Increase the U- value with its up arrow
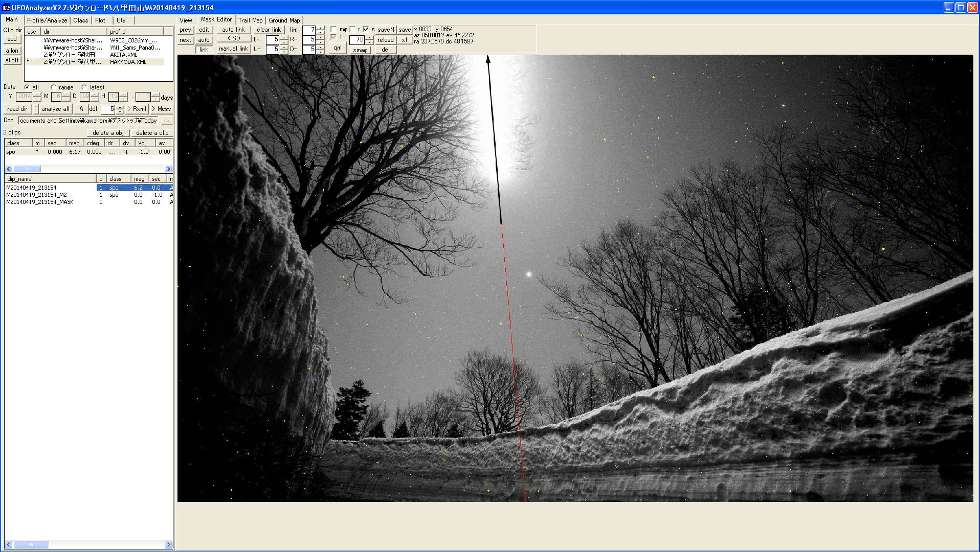The height and width of the screenshot is (552, 980). click(284, 47)
